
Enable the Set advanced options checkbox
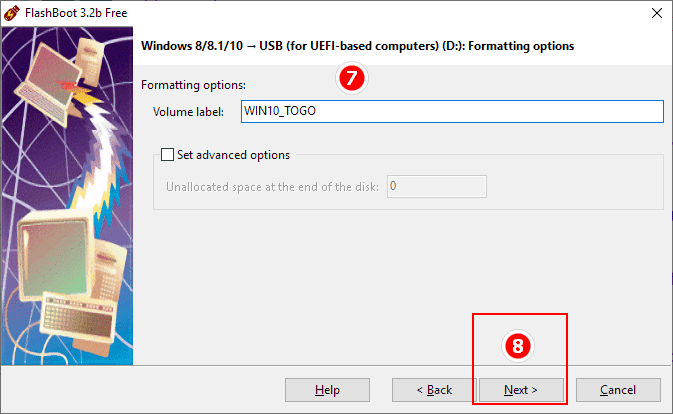[167, 154]
